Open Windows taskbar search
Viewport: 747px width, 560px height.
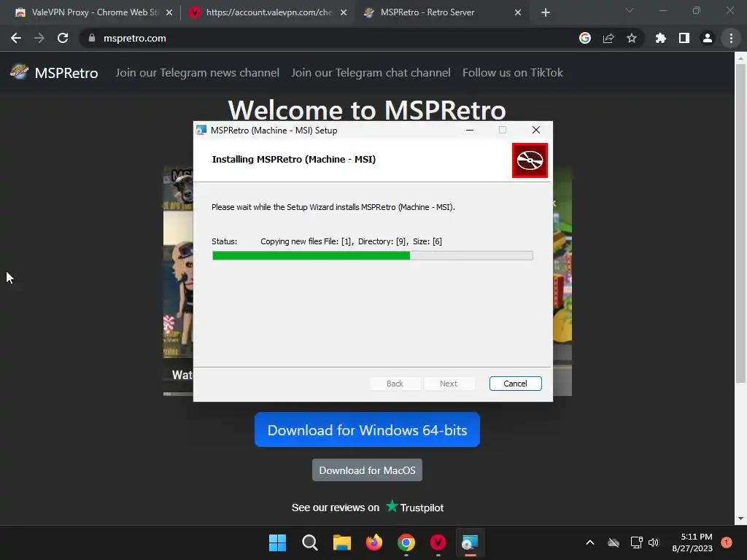309,542
